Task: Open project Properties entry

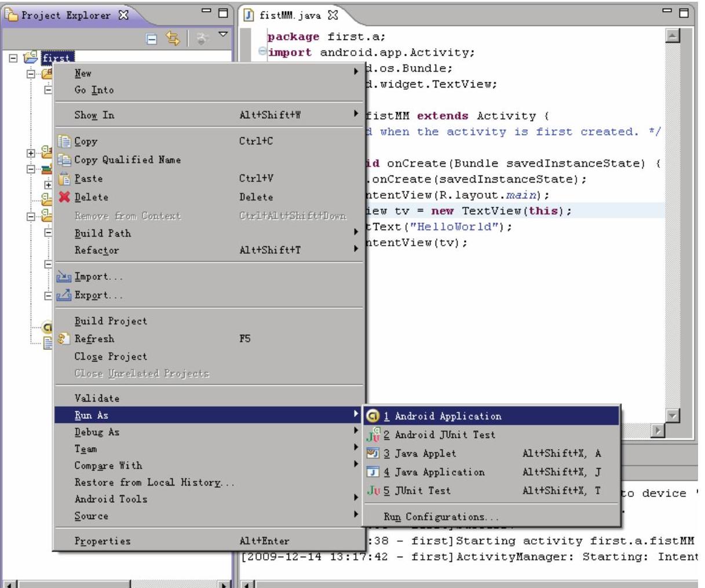Action: tap(103, 541)
